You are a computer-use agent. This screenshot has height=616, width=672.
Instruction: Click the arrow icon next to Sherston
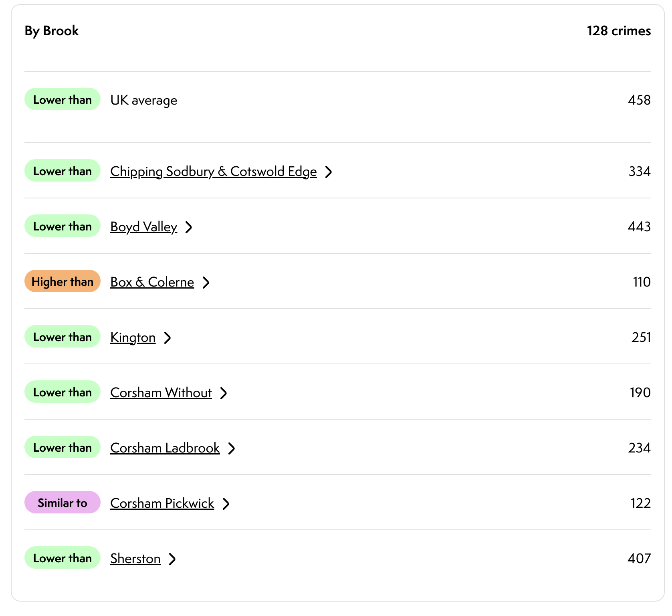point(172,559)
